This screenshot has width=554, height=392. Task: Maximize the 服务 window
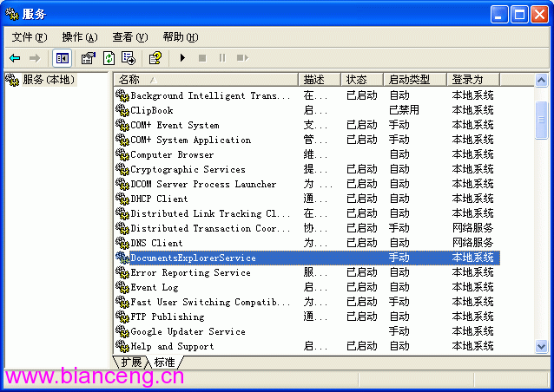point(519,15)
